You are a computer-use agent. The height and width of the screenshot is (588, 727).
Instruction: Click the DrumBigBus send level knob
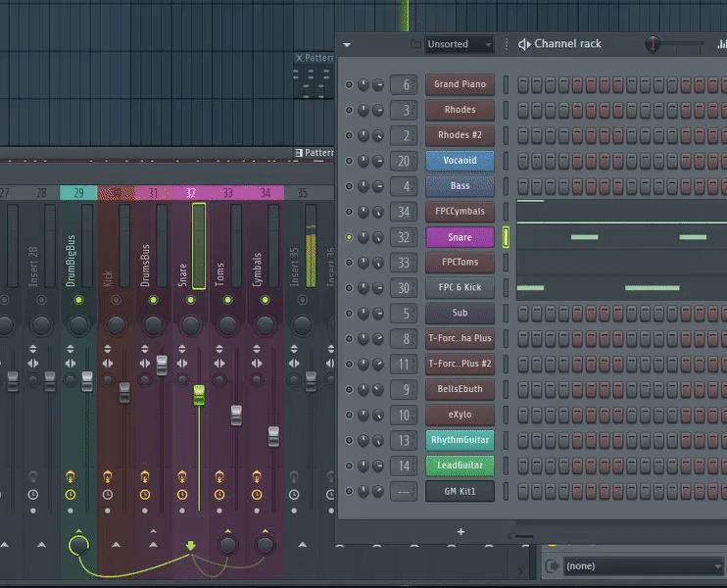click(78, 545)
